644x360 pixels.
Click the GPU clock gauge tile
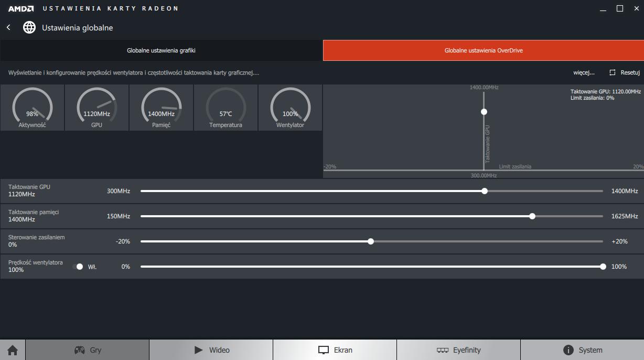96,108
